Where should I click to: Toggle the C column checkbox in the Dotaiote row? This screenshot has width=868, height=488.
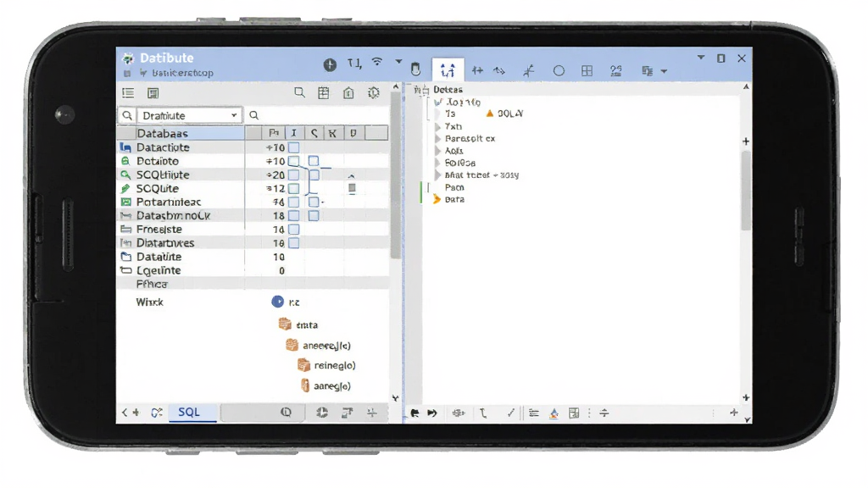point(314,161)
